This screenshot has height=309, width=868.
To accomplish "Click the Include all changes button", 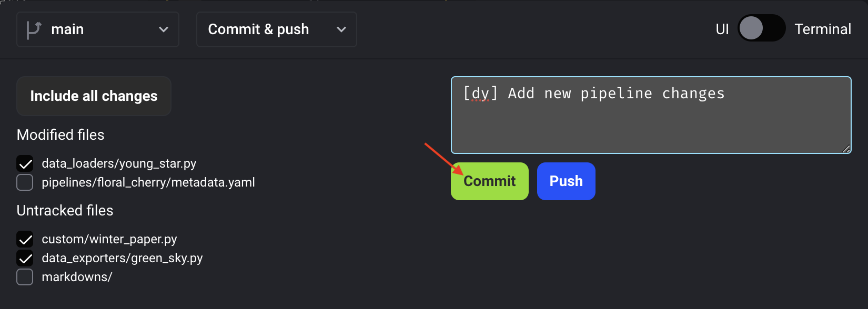I will [x=94, y=96].
